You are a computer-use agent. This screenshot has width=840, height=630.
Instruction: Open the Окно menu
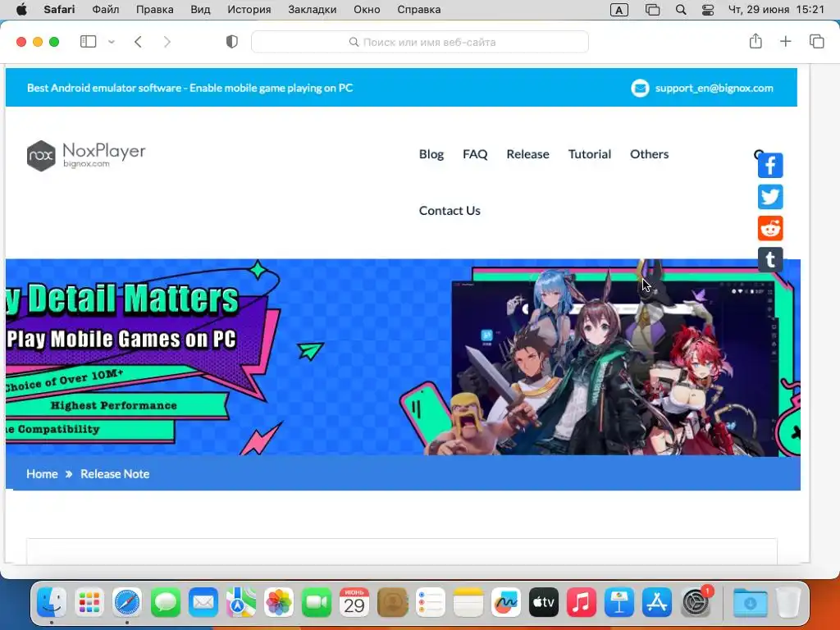(367, 10)
